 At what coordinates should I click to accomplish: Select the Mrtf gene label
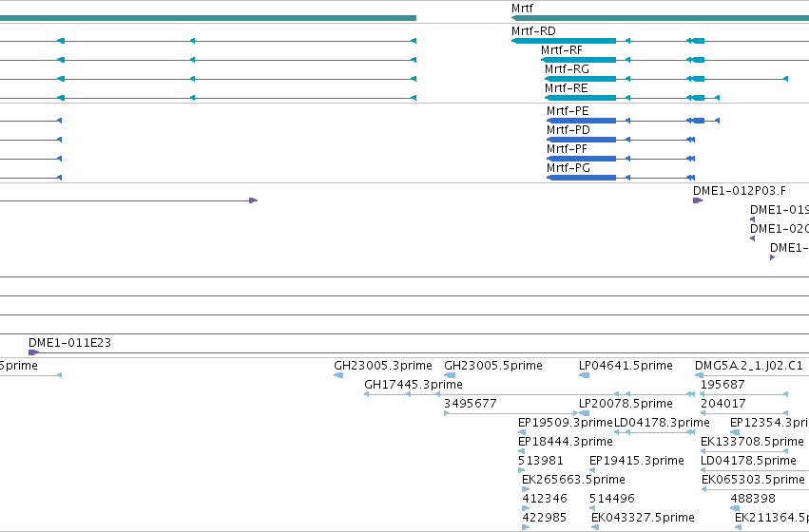pyautogui.click(x=522, y=9)
